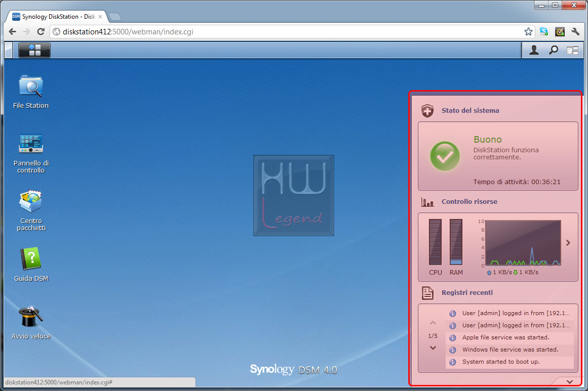Click the Controllo risorse widget title
Image resolution: width=588 pixels, height=391 pixels.
(469, 201)
